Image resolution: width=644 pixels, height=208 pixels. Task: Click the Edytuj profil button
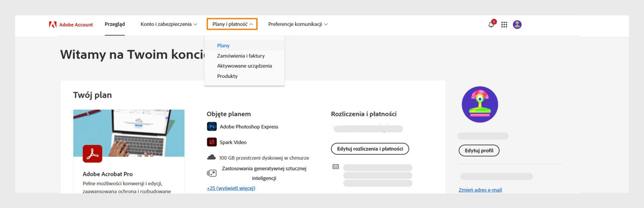(479, 151)
